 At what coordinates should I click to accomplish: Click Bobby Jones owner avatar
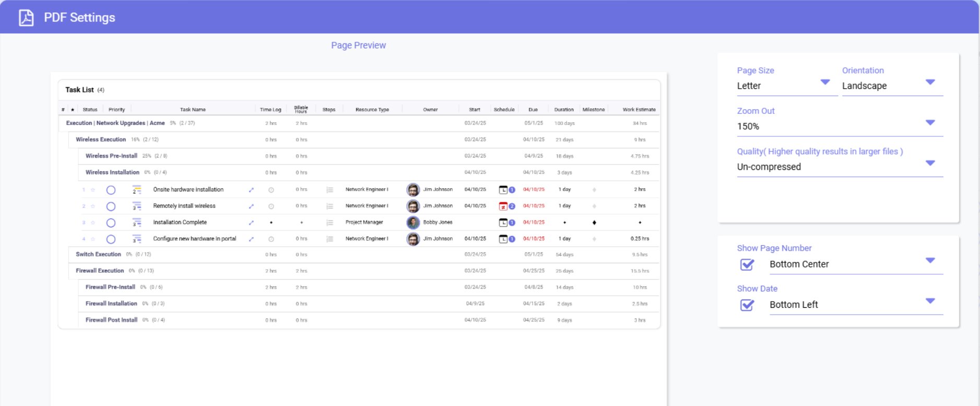[x=413, y=223]
